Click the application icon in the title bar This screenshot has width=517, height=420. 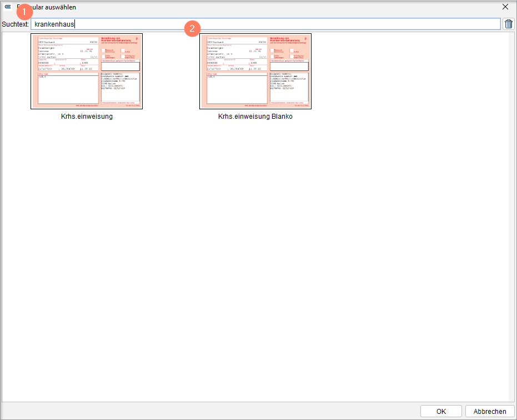click(8, 7)
